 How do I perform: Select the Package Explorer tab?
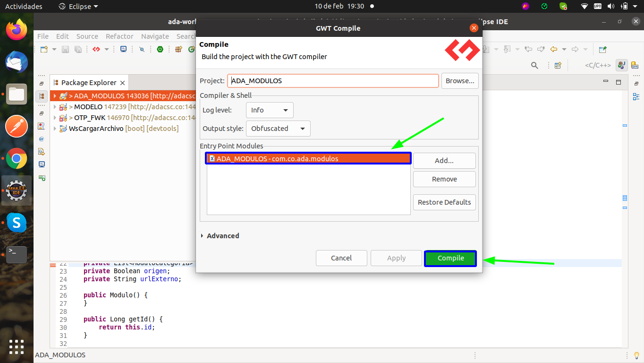[89, 83]
